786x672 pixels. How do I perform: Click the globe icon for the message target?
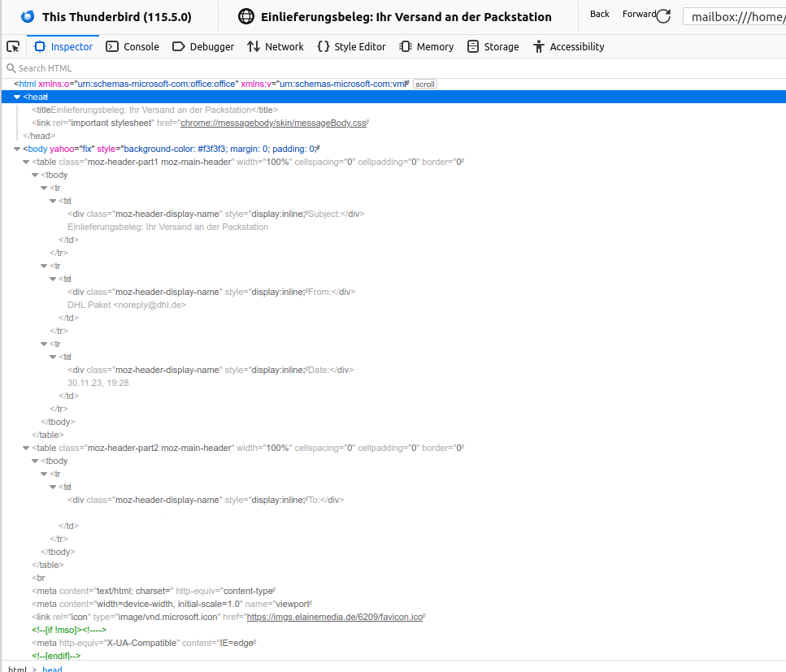click(246, 16)
